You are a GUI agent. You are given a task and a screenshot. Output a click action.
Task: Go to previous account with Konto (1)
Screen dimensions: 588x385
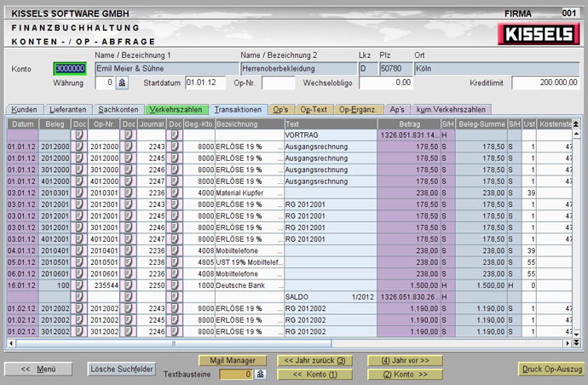point(314,374)
